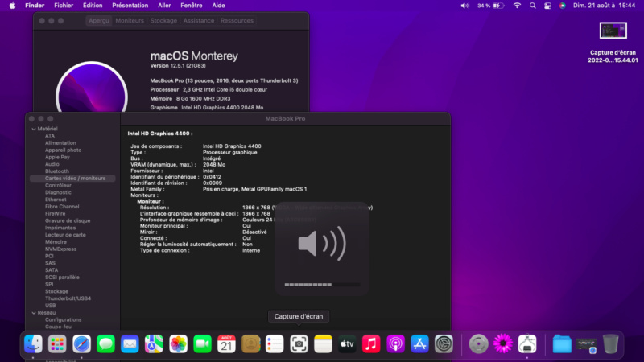The width and height of the screenshot is (644, 362).
Task: Open Contacts app in the Dock
Action: pyautogui.click(x=250, y=344)
